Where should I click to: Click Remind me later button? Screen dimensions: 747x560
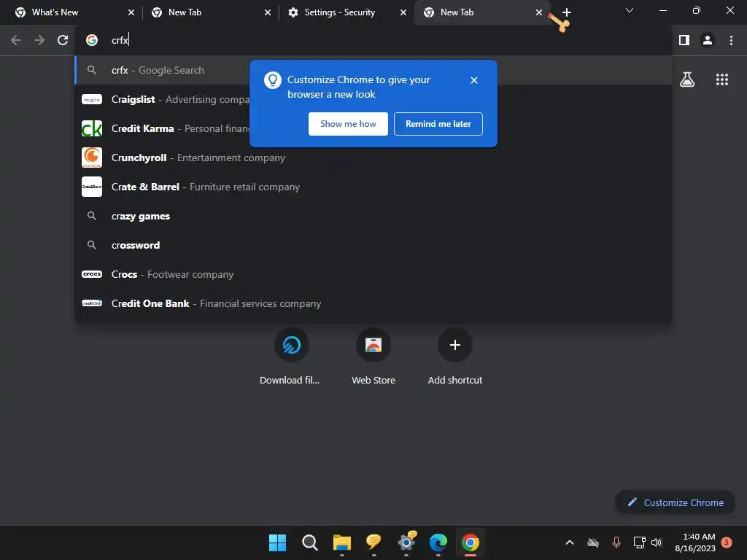click(438, 124)
